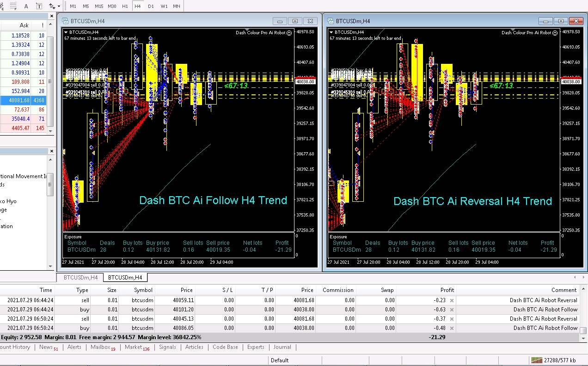This screenshot has height=366, width=588.
Task: Minimize the left BTCUSDm,H4 chart window
Action: [280, 21]
